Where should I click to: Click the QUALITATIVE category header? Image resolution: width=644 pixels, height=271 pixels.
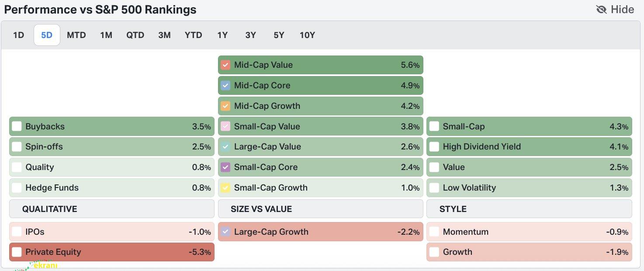49,209
